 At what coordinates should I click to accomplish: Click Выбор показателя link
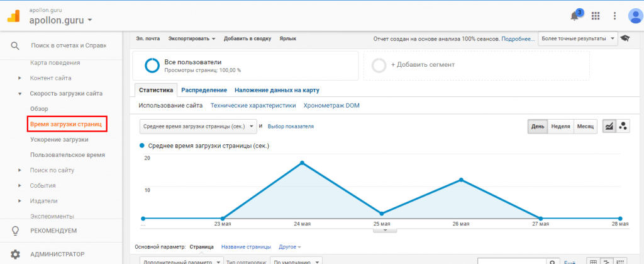pos(291,127)
